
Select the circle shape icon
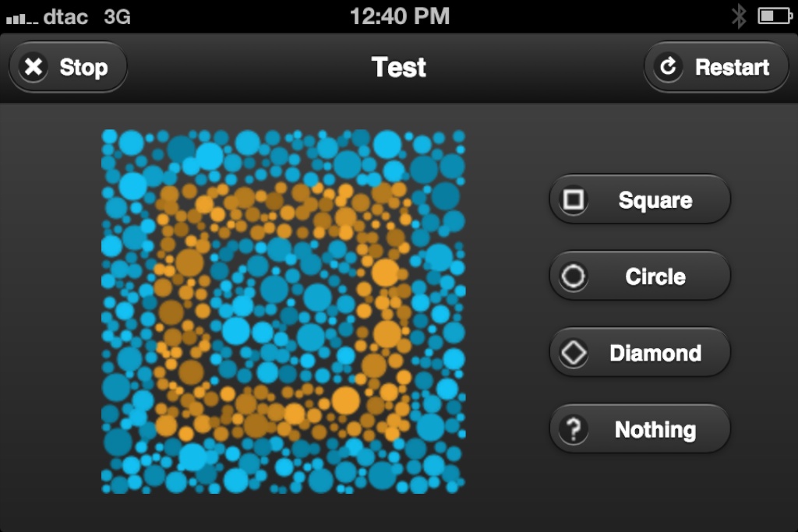click(574, 277)
